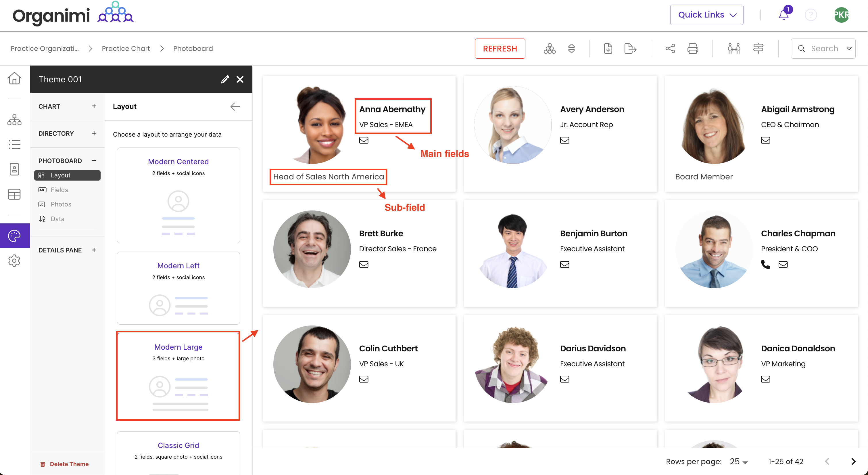Go to the next page of results

(x=853, y=461)
